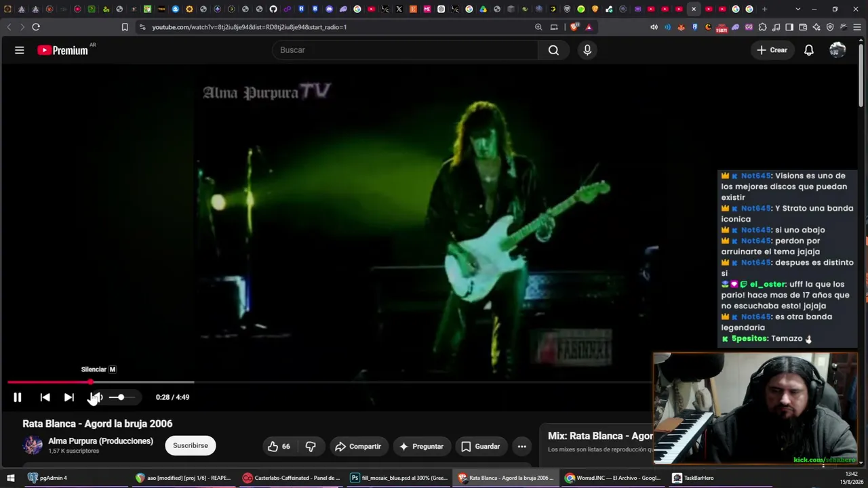Skip to next video
Viewport: 868px width, 488px height.
(x=69, y=397)
